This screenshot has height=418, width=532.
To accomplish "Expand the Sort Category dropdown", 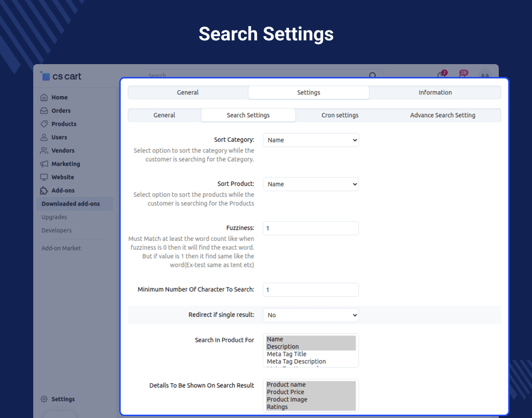I will [311, 140].
